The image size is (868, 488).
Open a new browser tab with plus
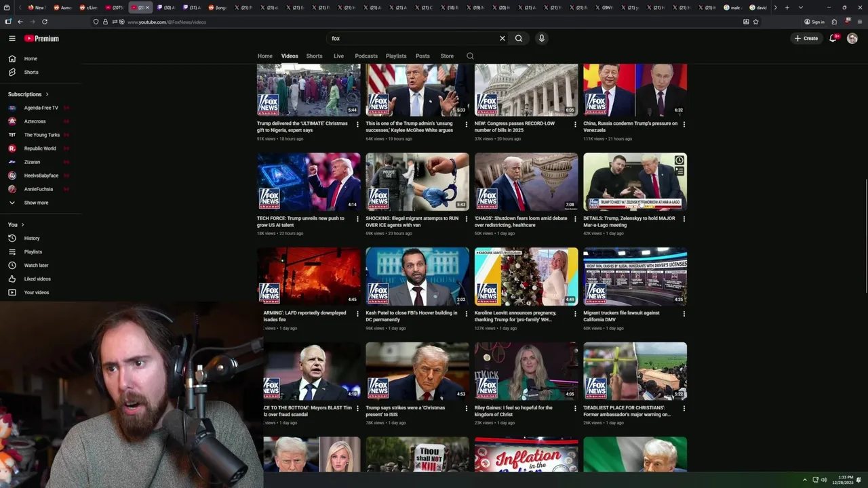(787, 7)
